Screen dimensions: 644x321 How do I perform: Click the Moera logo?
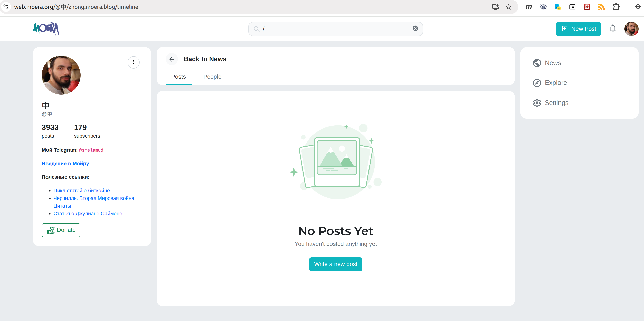point(46,29)
